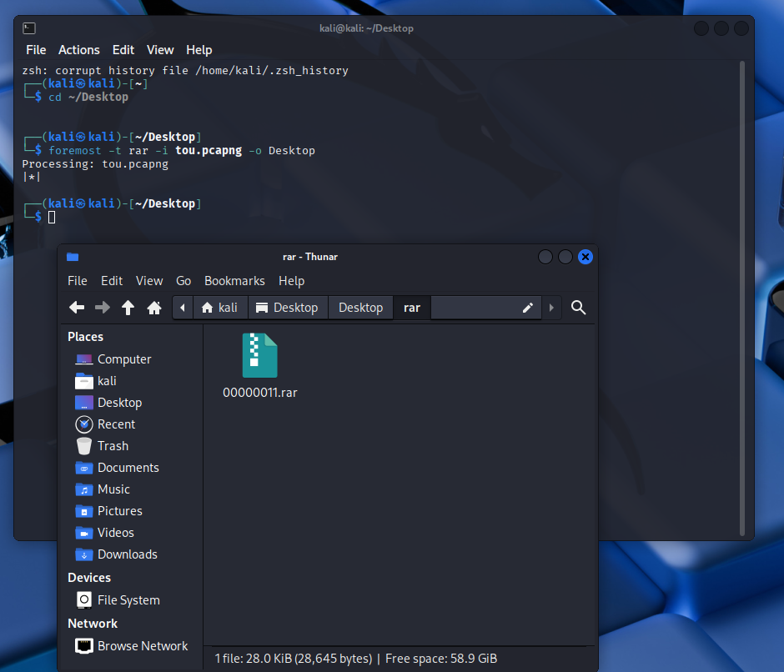This screenshot has height=672, width=784.
Task: Open Downloads folder in sidebar
Action: [x=127, y=554]
